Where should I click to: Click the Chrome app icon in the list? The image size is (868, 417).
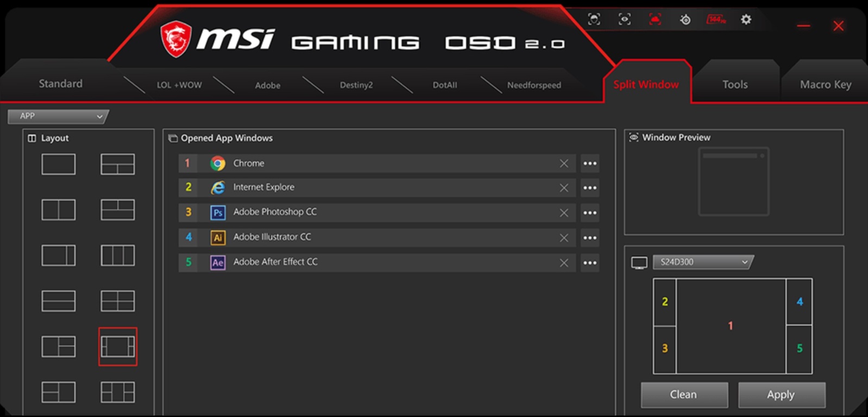[x=218, y=163]
